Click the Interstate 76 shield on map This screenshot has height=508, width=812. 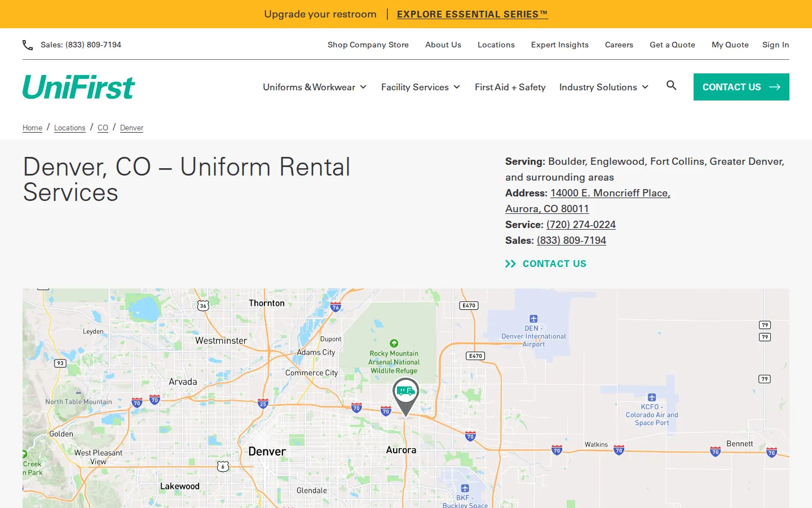[x=336, y=307]
